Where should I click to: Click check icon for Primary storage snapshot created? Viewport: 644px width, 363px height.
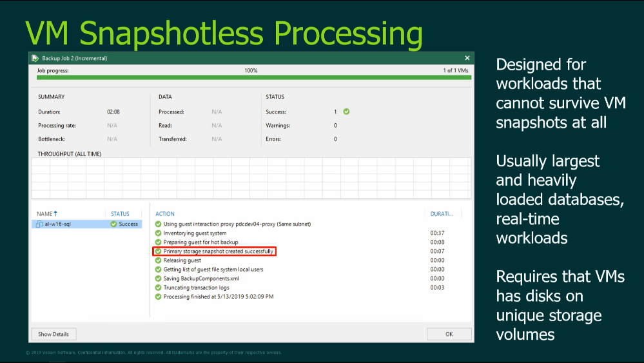tap(158, 251)
